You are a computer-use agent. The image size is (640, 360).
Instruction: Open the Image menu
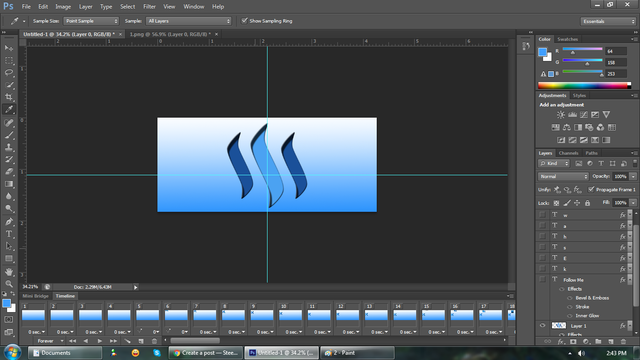click(63, 7)
